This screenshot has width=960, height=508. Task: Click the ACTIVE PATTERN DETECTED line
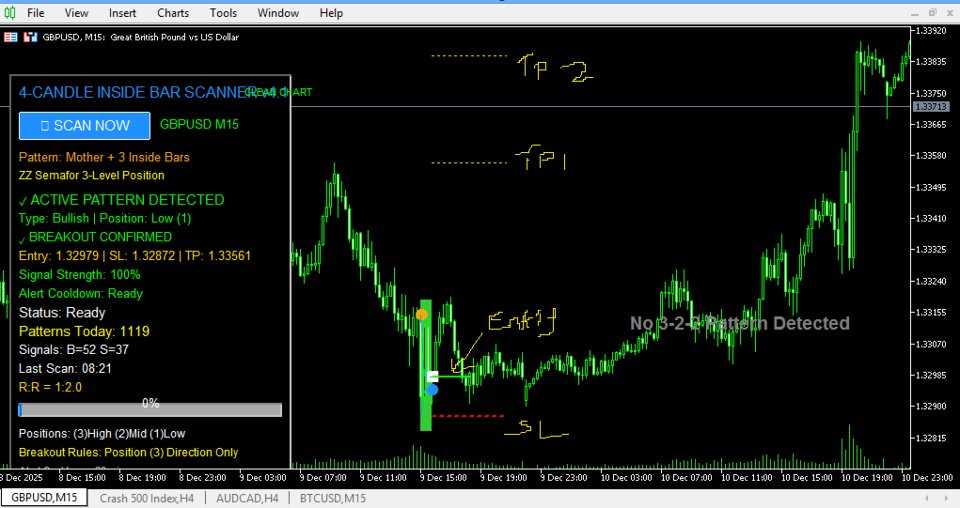(x=121, y=200)
